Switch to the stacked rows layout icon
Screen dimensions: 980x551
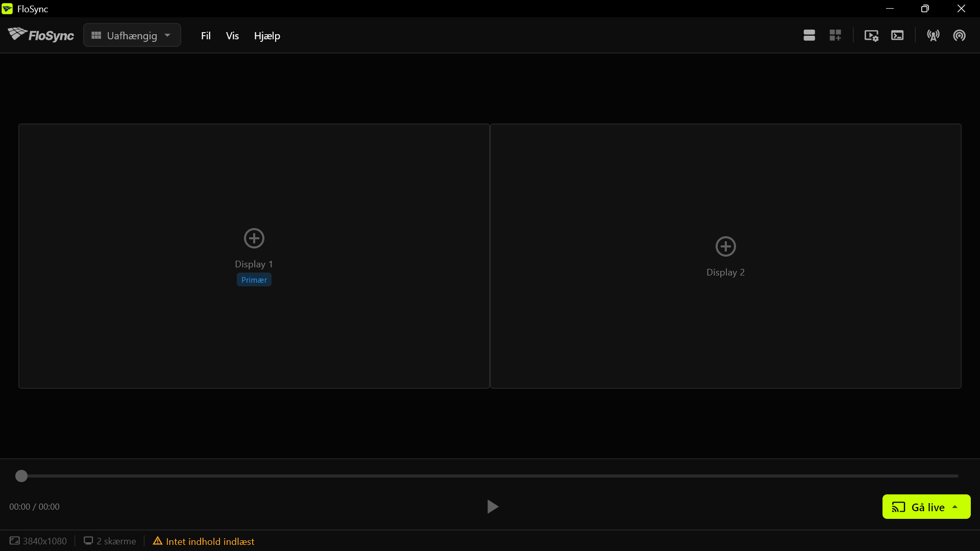(809, 35)
